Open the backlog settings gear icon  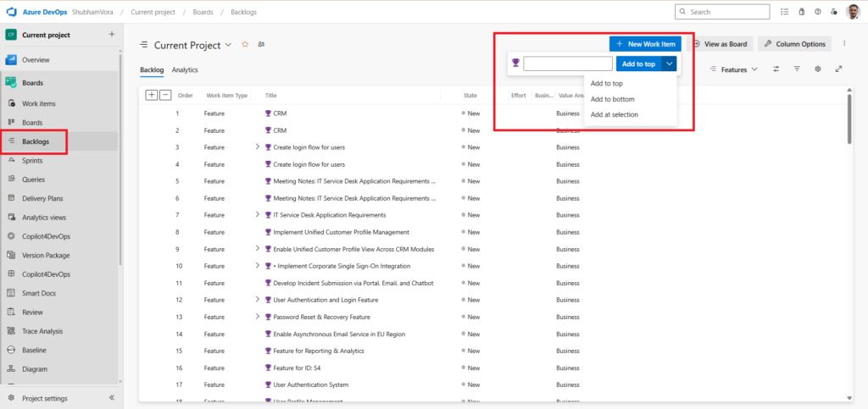pyautogui.click(x=818, y=69)
